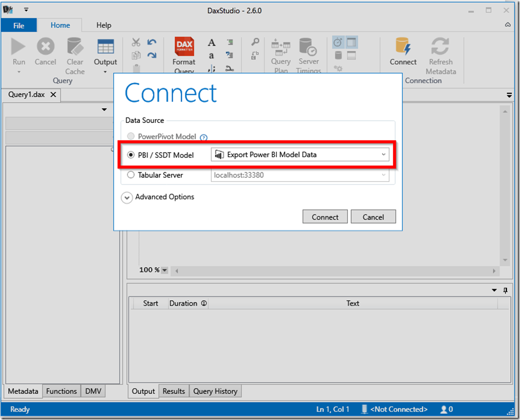Click the Connect button in dialog

(325, 217)
